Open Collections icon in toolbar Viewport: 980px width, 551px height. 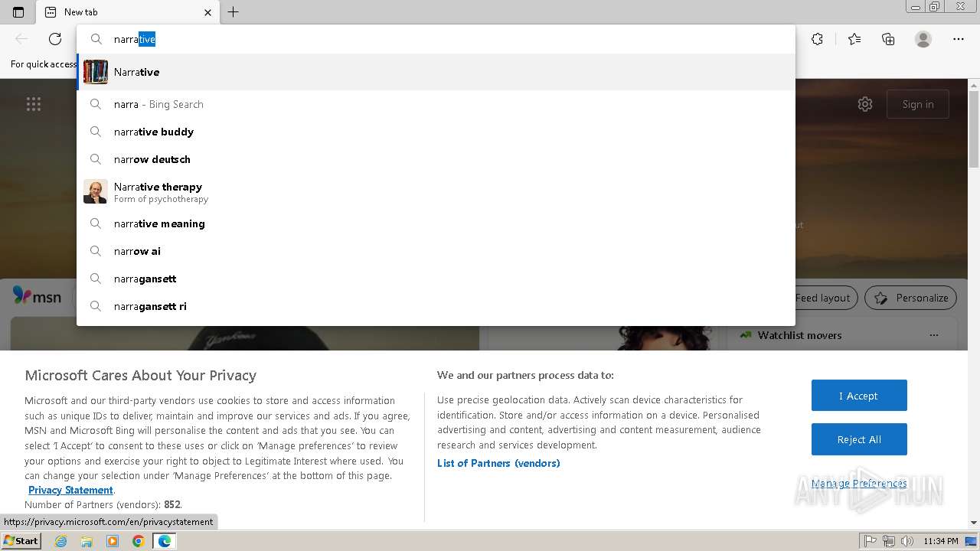pos(888,39)
